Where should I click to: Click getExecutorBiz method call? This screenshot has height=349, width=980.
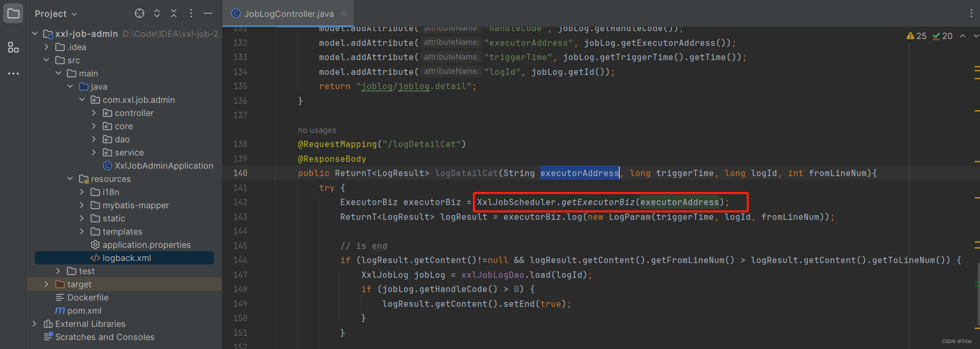click(598, 202)
